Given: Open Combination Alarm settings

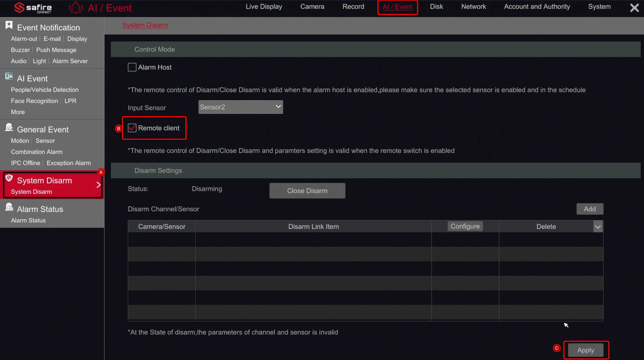Looking at the screenshot, I should click(x=37, y=152).
